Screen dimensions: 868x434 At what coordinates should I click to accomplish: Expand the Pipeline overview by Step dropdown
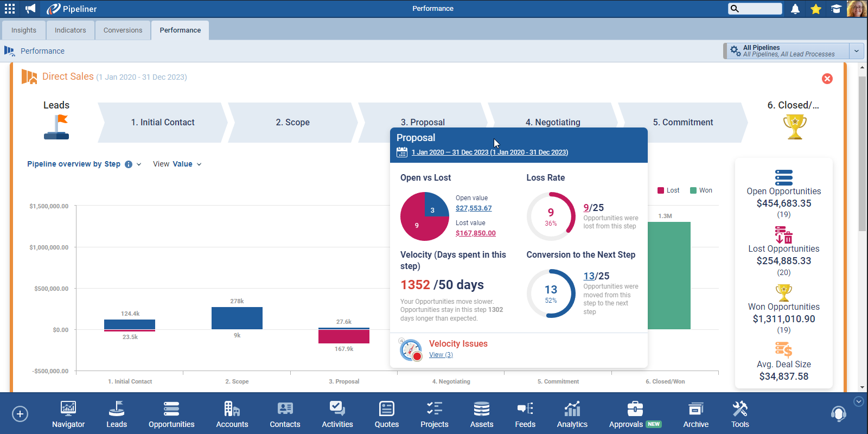tap(139, 164)
